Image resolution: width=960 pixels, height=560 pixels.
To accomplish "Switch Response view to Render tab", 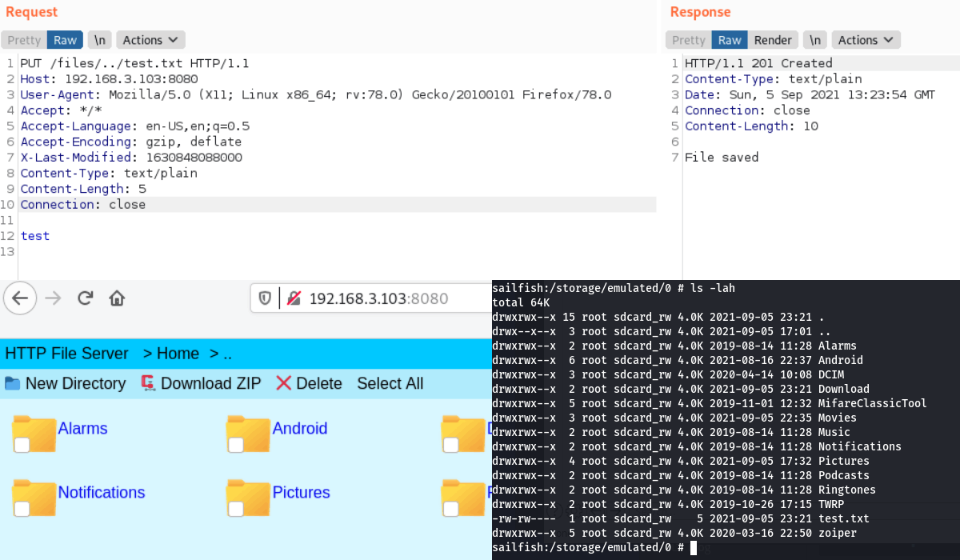I will [773, 40].
